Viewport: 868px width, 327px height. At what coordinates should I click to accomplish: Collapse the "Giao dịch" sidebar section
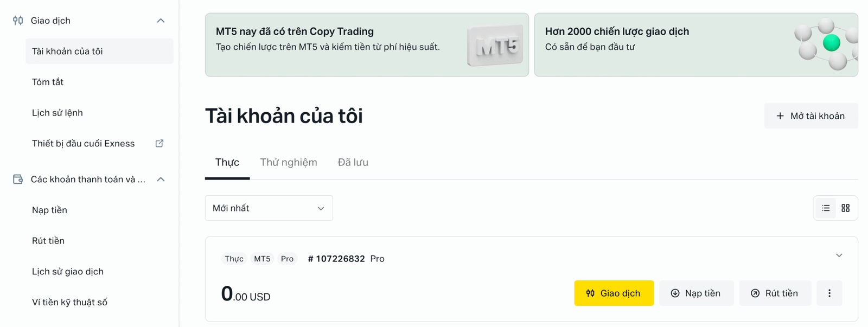pos(160,20)
